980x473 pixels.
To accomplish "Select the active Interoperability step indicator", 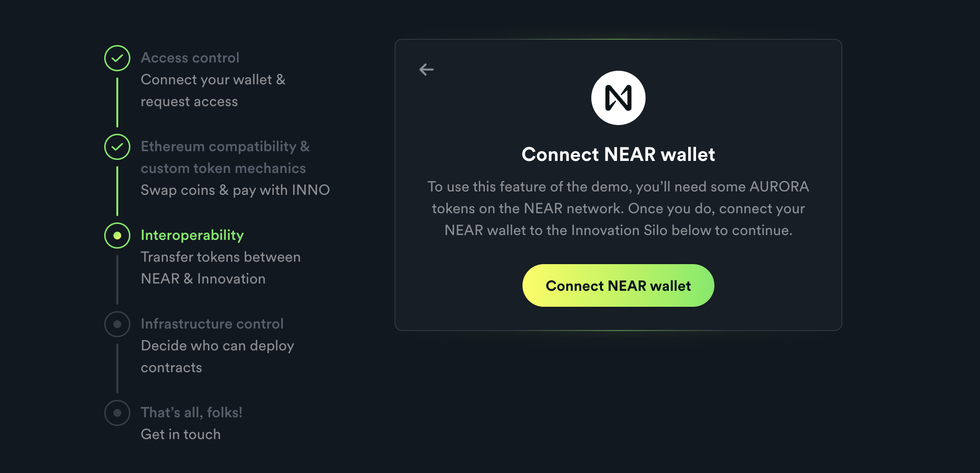I will coord(117,236).
